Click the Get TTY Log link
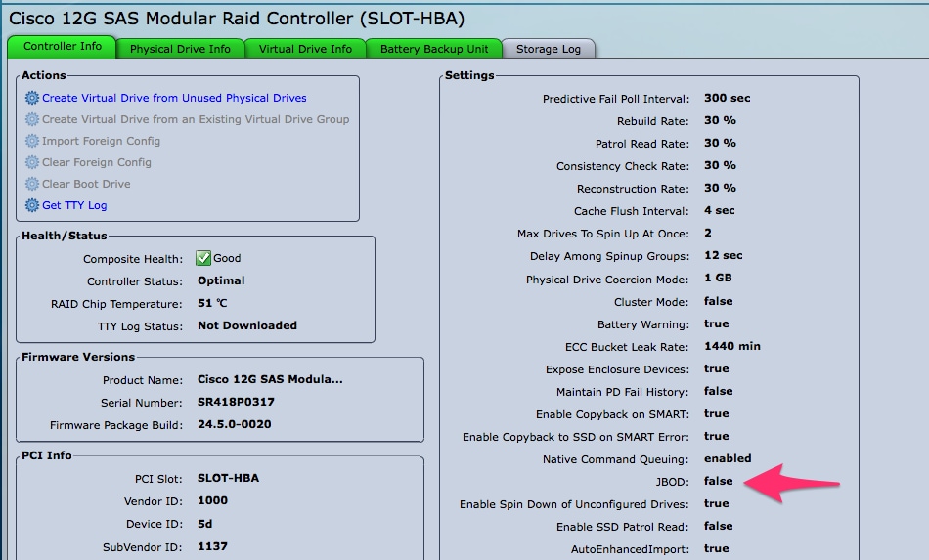 pyautogui.click(x=74, y=205)
